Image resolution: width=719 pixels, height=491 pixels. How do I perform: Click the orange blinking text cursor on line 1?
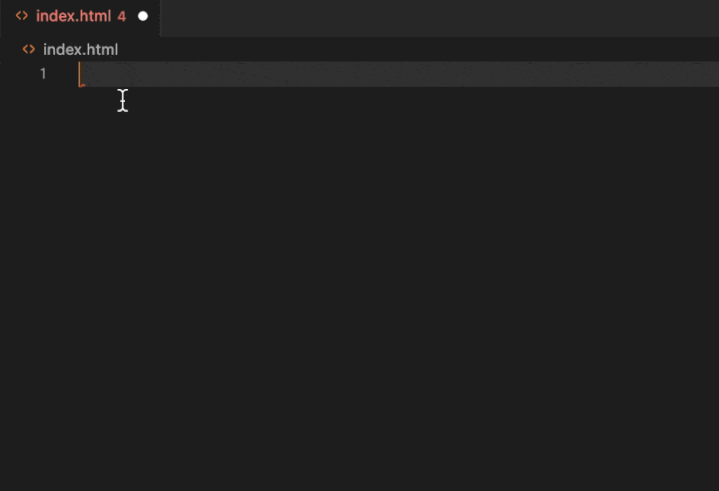(80, 74)
